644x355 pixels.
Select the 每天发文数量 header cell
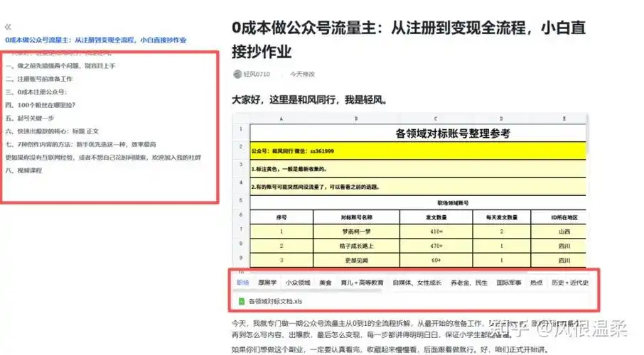tap(502, 217)
